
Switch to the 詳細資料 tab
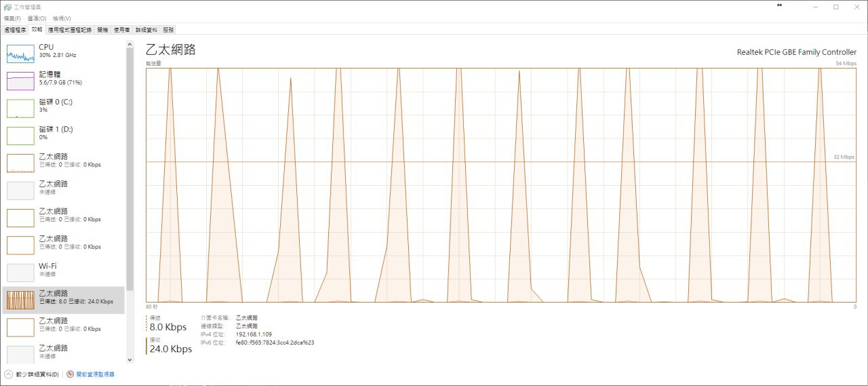click(146, 30)
